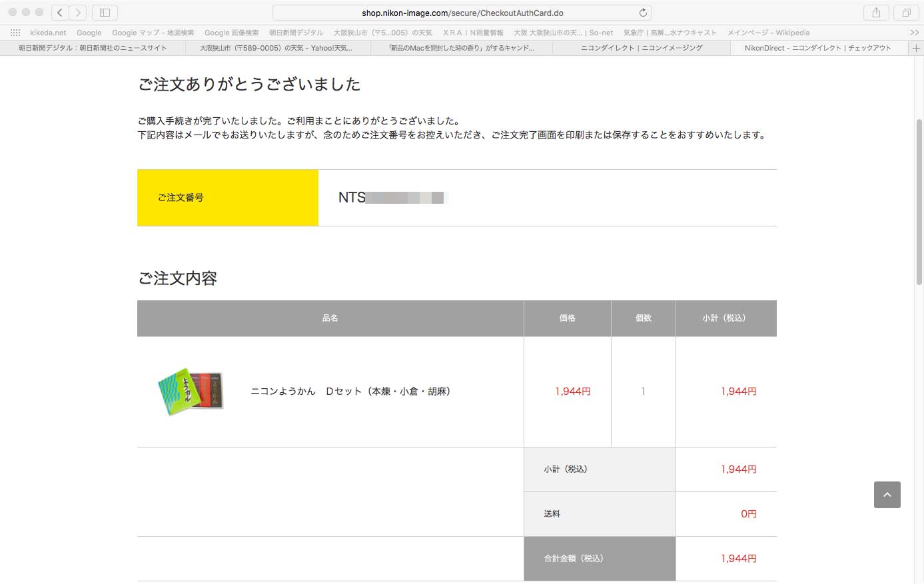The image size is (924, 584).
Task: Click the NTS order number value
Action: (392, 198)
